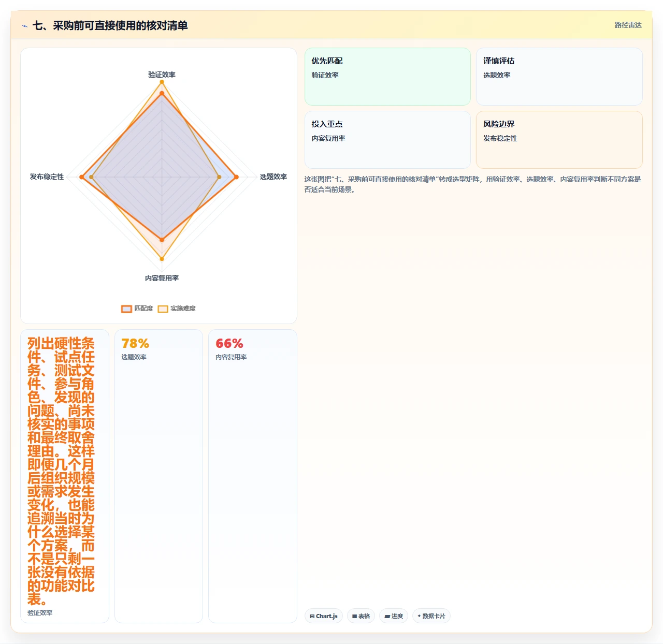Screen dimensions: 663x644
Task: Click the 78% value in 选题效率 card
Action: click(135, 343)
